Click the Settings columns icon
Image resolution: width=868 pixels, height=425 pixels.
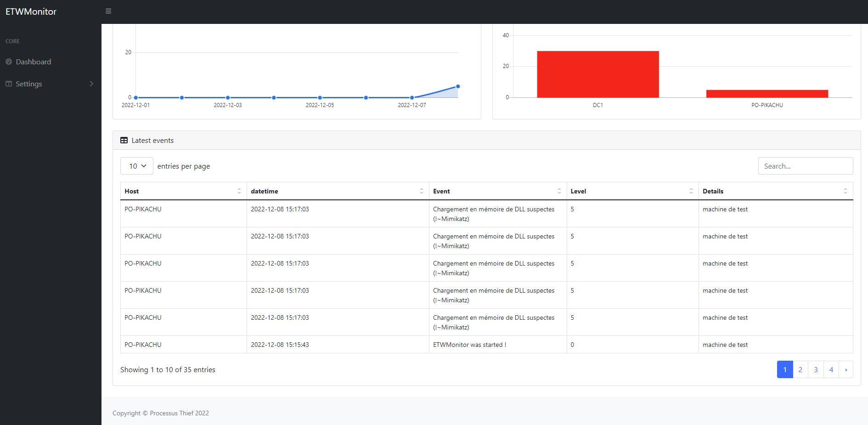[x=9, y=84]
